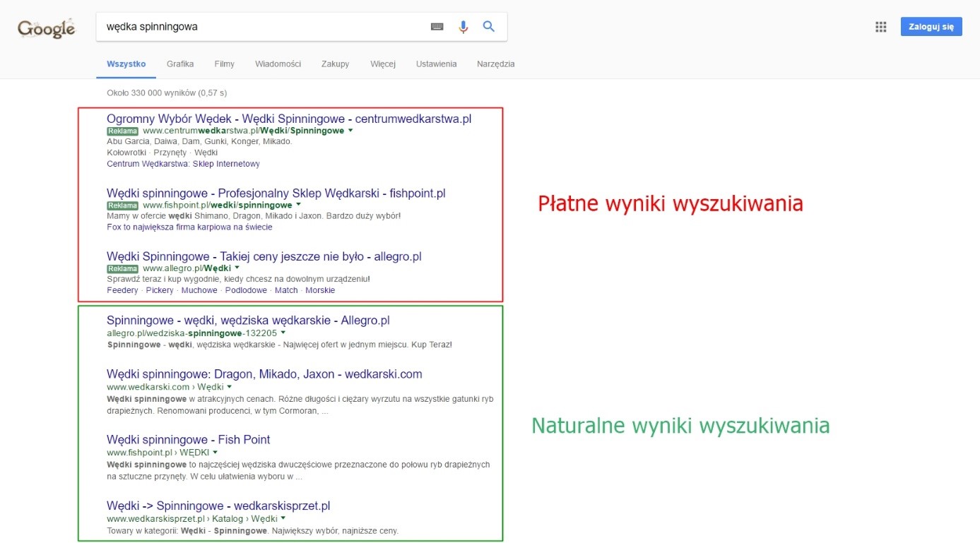Image resolution: width=980 pixels, height=543 pixels.
Task: Click the Feedery sitelink
Action: 123,290
